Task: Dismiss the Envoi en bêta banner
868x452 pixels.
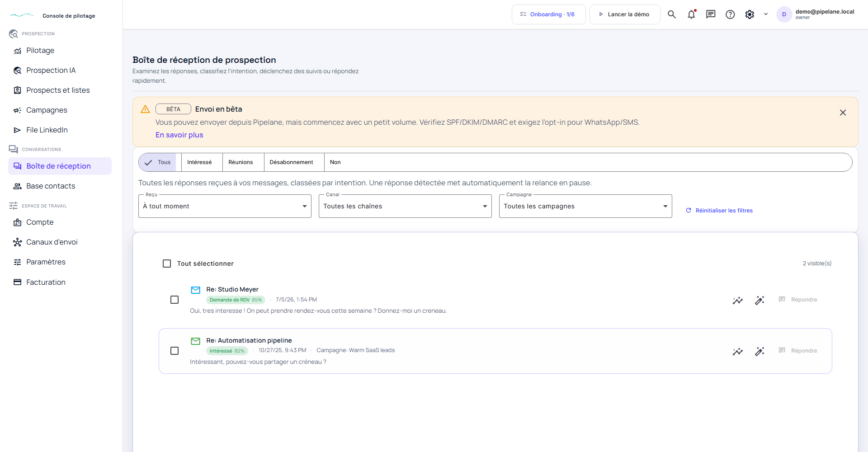Action: coord(843,113)
